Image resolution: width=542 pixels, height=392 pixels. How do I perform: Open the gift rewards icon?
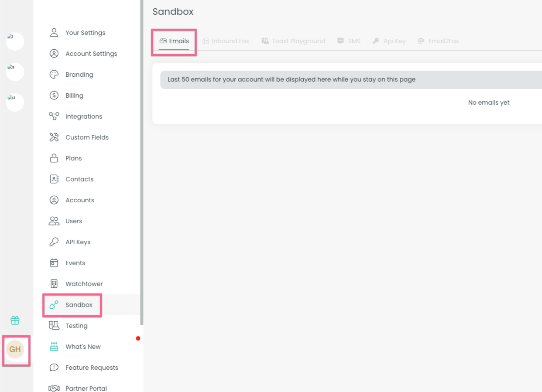(15, 320)
